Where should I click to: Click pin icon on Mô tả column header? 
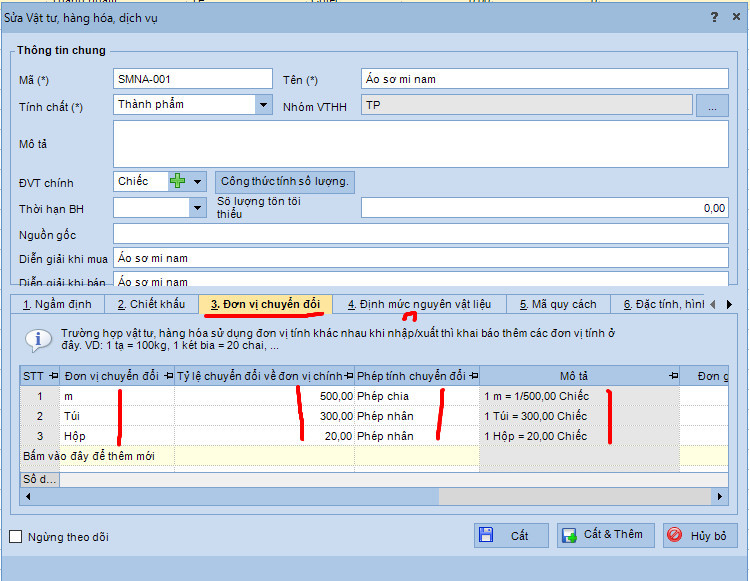click(672, 376)
